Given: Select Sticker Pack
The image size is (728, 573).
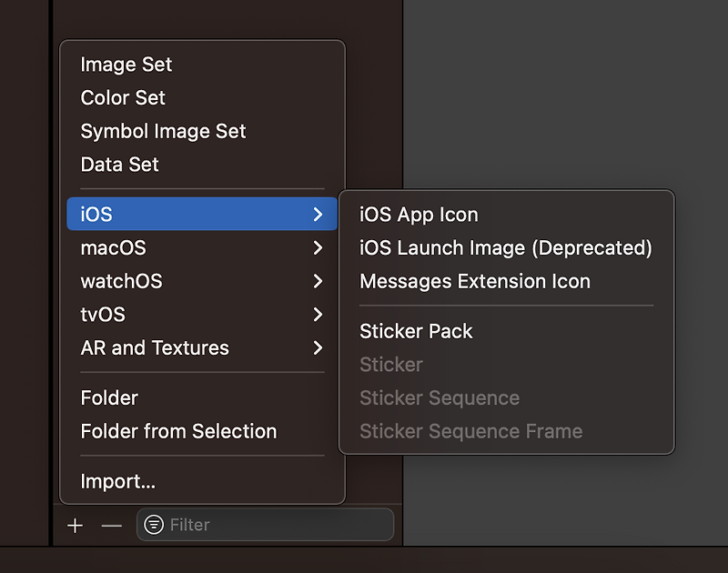Looking at the screenshot, I should (416, 331).
